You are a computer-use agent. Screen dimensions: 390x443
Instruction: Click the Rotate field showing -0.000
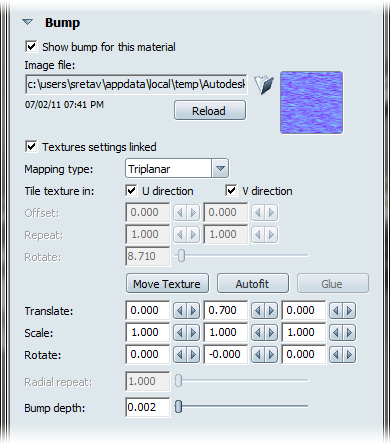[x=225, y=354]
